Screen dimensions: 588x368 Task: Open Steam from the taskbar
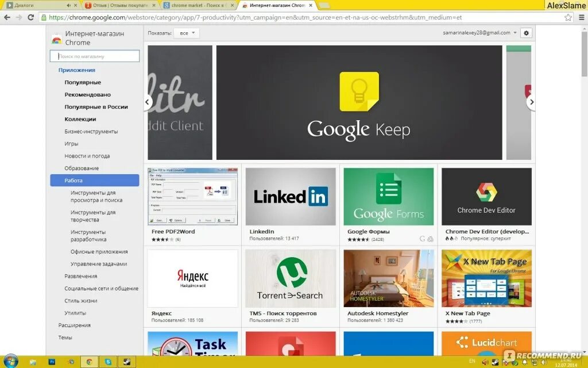(127, 362)
